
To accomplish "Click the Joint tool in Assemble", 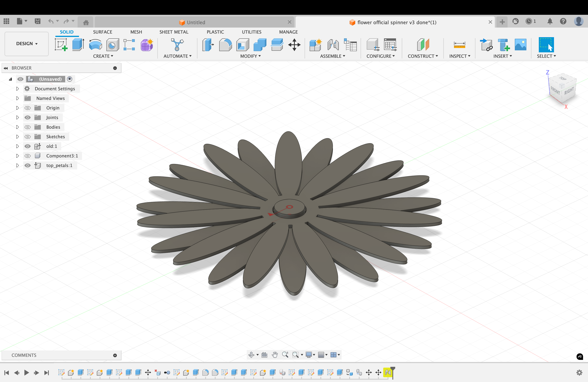I will pyautogui.click(x=333, y=45).
